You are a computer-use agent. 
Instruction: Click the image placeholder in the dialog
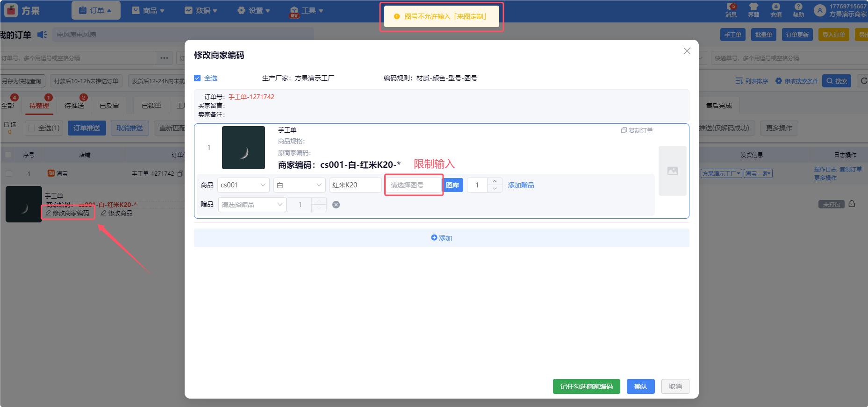672,171
